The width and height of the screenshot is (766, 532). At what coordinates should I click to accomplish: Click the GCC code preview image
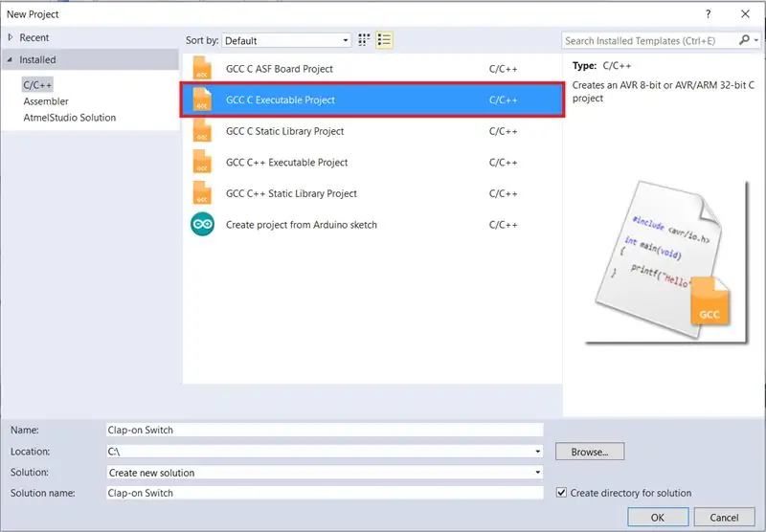(x=666, y=262)
